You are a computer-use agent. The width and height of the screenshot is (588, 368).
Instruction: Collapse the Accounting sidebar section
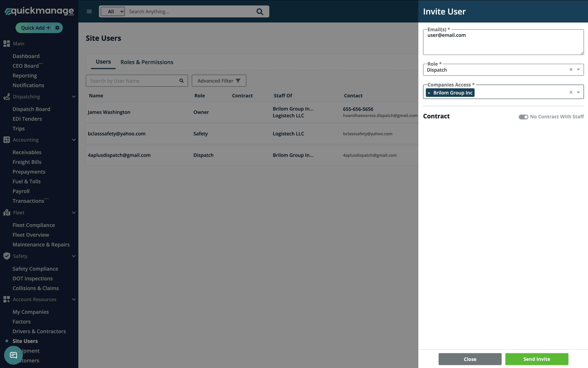click(x=74, y=140)
